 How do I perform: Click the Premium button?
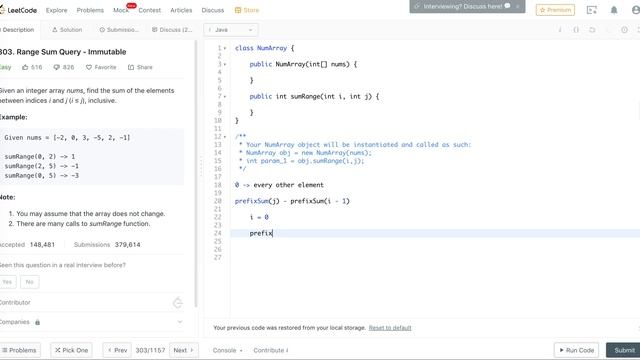(x=555, y=10)
